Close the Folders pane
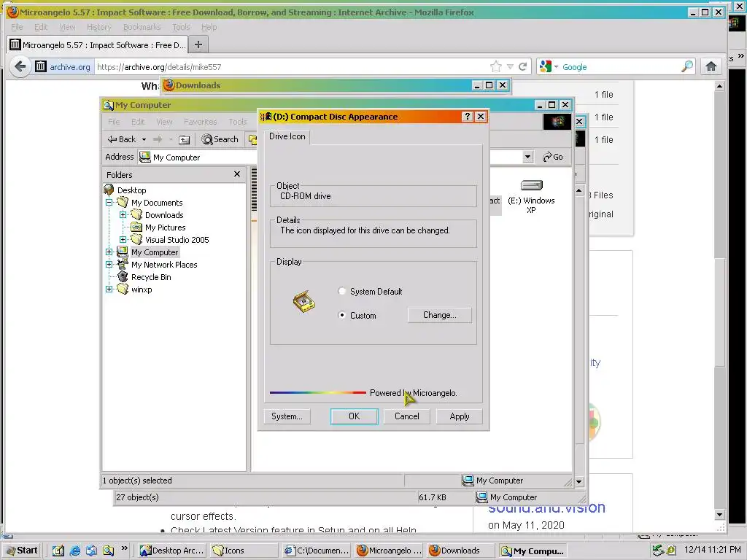The image size is (747, 560). tap(237, 174)
